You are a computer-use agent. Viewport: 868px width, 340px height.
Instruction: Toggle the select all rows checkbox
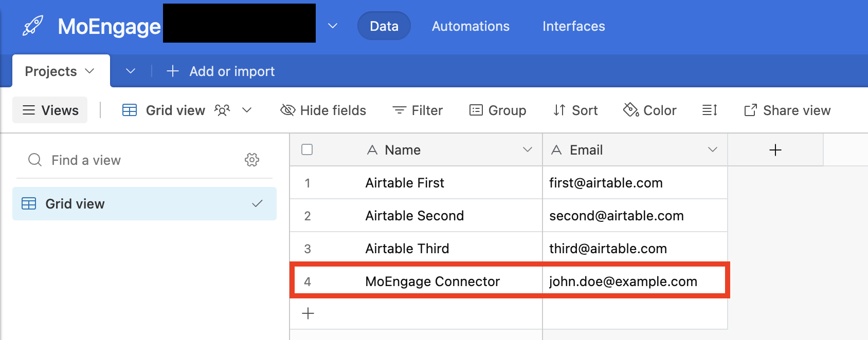coord(307,149)
